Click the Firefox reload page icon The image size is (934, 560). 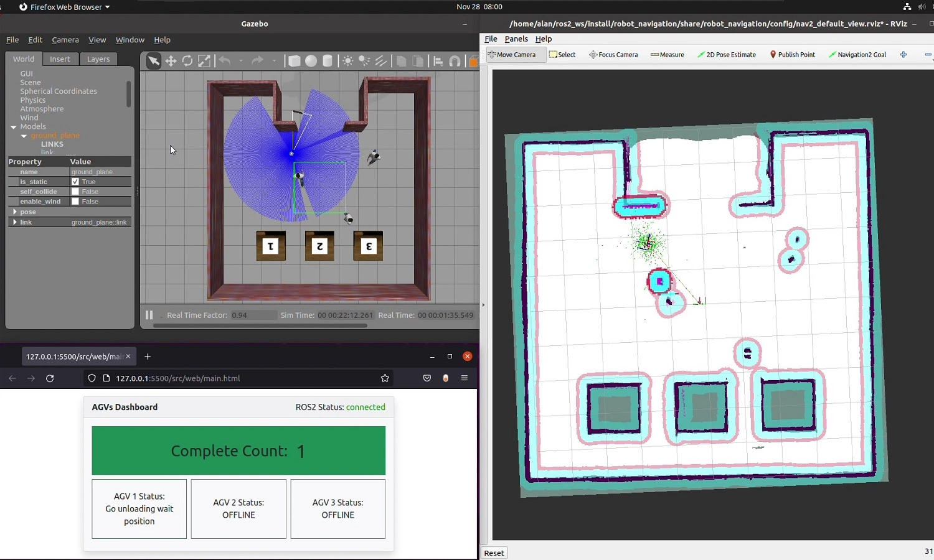(50, 378)
